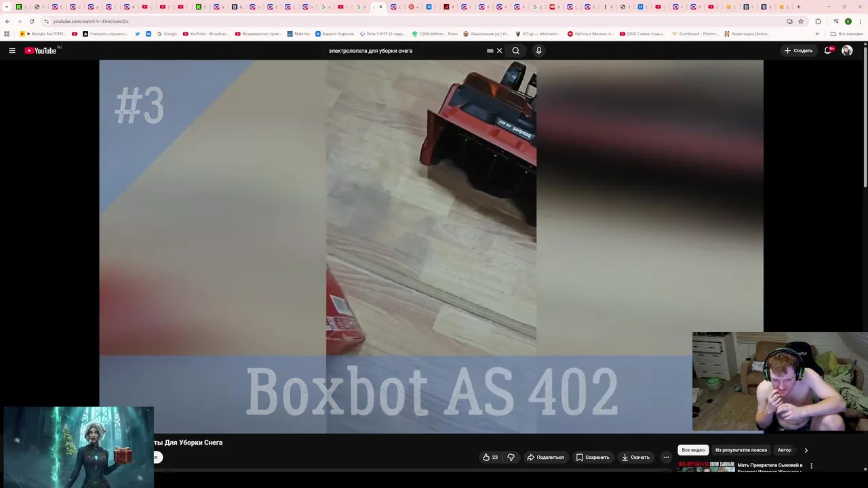Click the Сохранить save button

tap(593, 457)
